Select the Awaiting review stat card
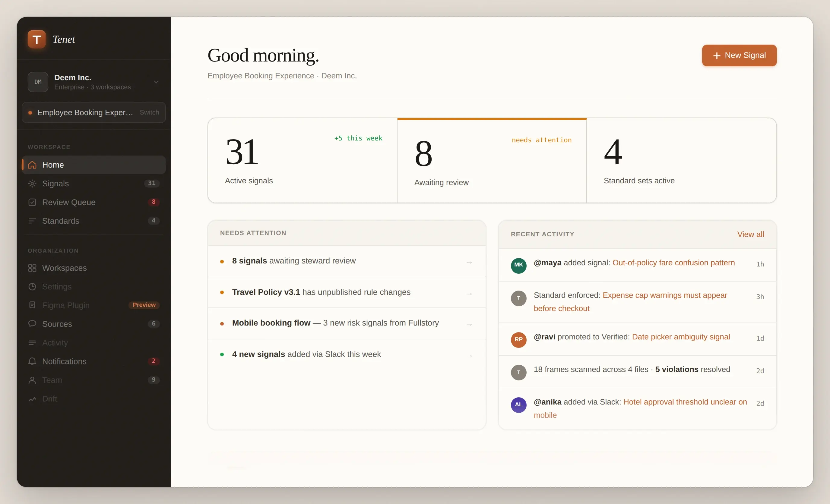Image resolution: width=830 pixels, height=504 pixels. click(492, 161)
